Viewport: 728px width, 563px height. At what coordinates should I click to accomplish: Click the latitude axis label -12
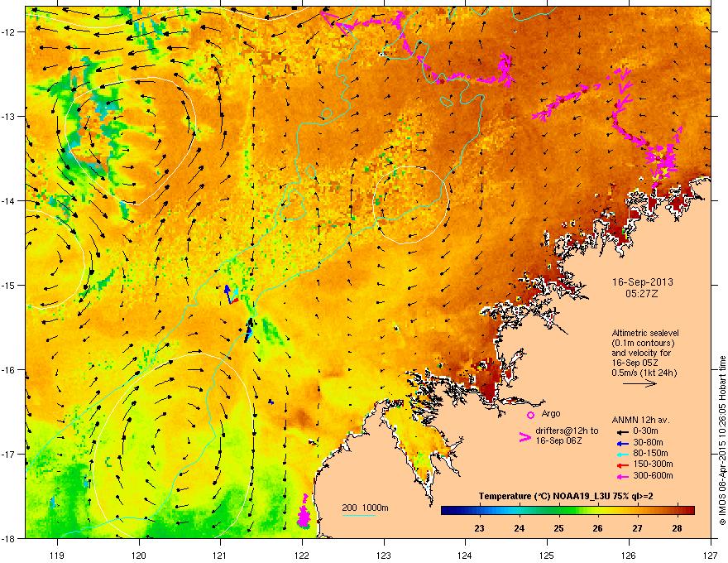[x=8, y=32]
